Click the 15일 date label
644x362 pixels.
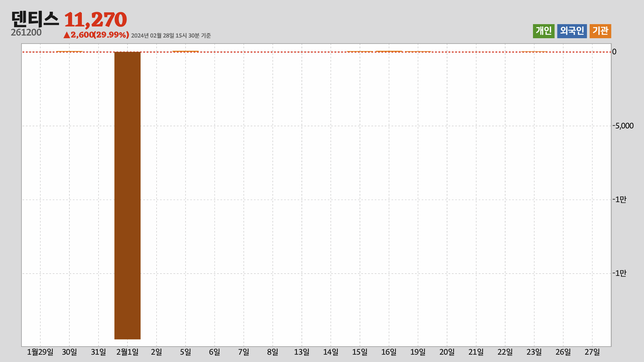[360, 352]
